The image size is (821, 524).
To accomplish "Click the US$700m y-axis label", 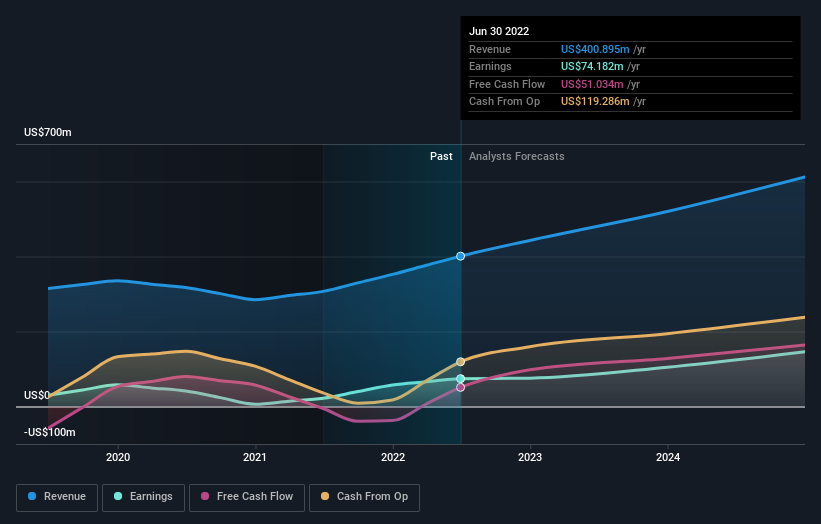I will tap(48, 132).
